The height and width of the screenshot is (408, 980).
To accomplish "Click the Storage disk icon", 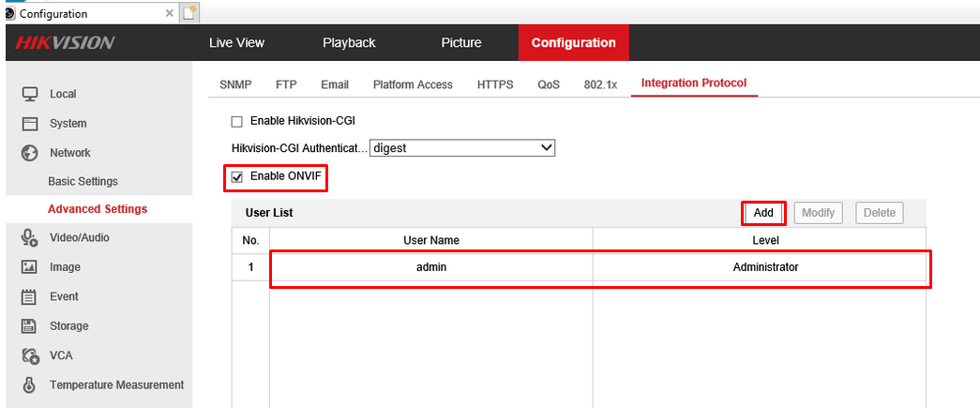I will pyautogui.click(x=30, y=326).
